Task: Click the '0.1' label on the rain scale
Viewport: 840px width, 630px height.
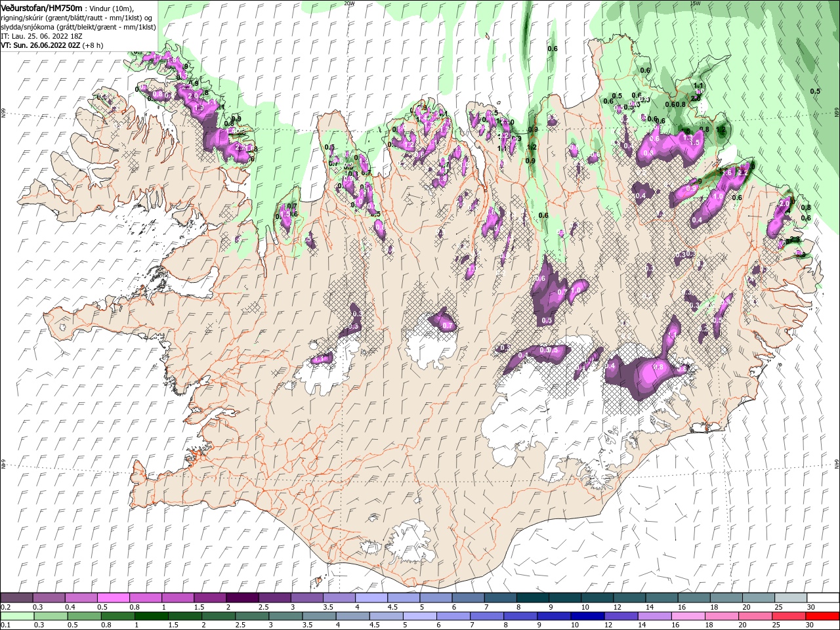Action: (x=5, y=625)
